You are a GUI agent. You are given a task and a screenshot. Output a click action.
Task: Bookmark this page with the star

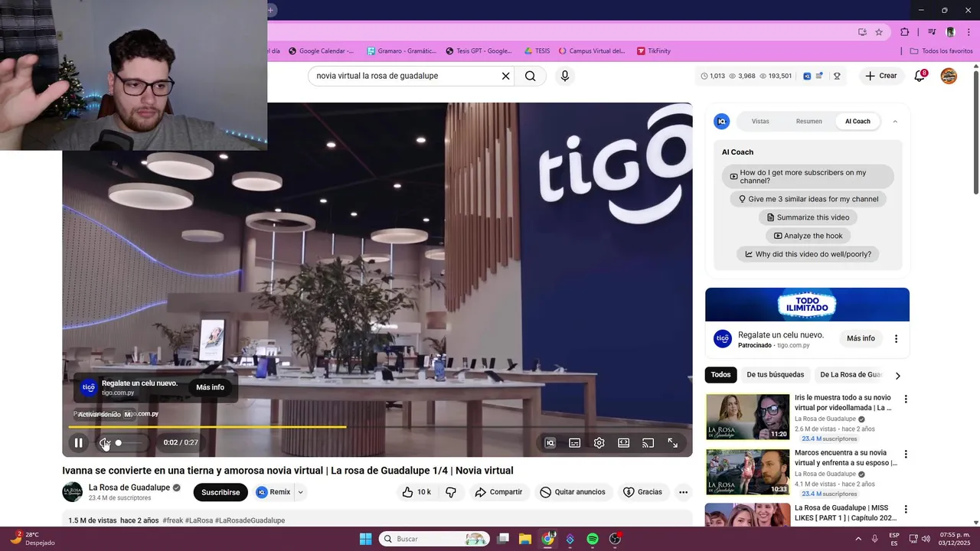[879, 32]
